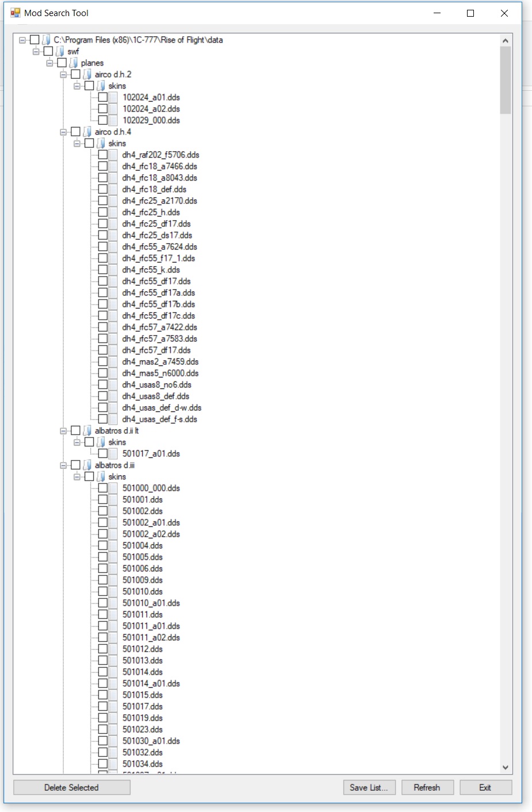The image size is (532, 812).
Task: Select the 501030_a01.dds file name
Action: coord(151,741)
